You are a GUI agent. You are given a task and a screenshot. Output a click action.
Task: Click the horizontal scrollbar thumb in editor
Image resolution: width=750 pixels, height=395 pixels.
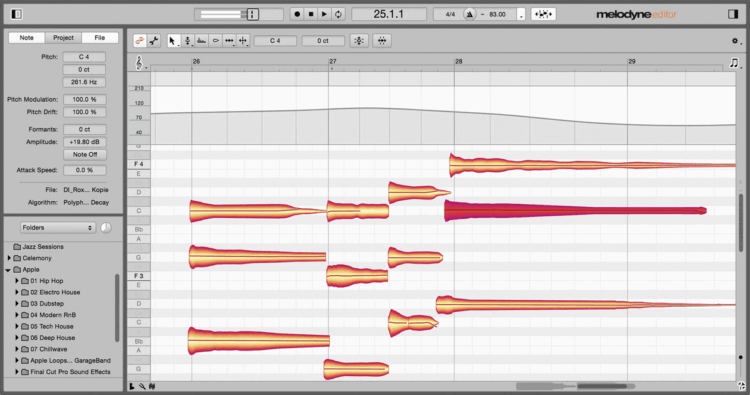tap(602, 386)
